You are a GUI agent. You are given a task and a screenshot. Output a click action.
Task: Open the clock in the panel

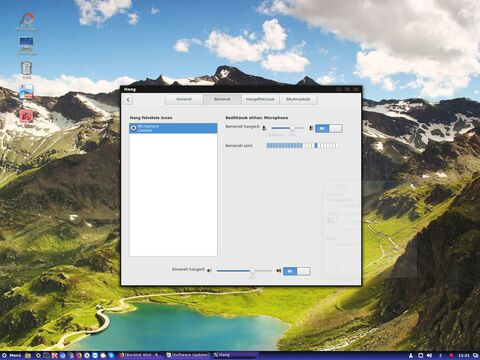pyautogui.click(x=464, y=356)
